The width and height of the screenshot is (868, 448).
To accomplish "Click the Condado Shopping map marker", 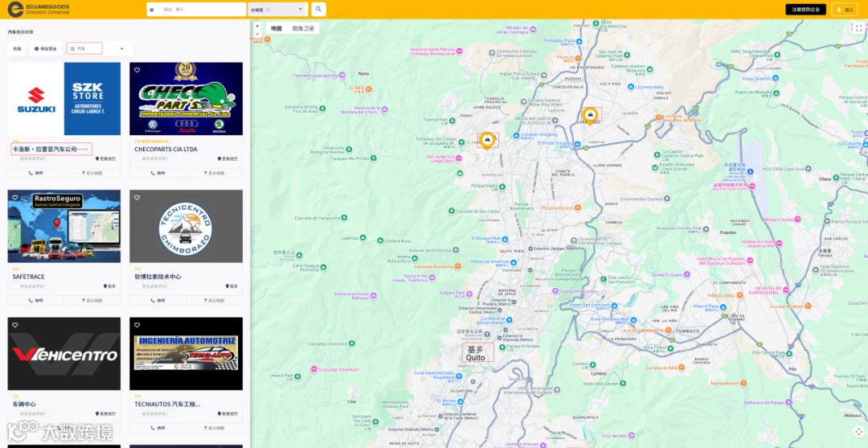I will (x=516, y=134).
